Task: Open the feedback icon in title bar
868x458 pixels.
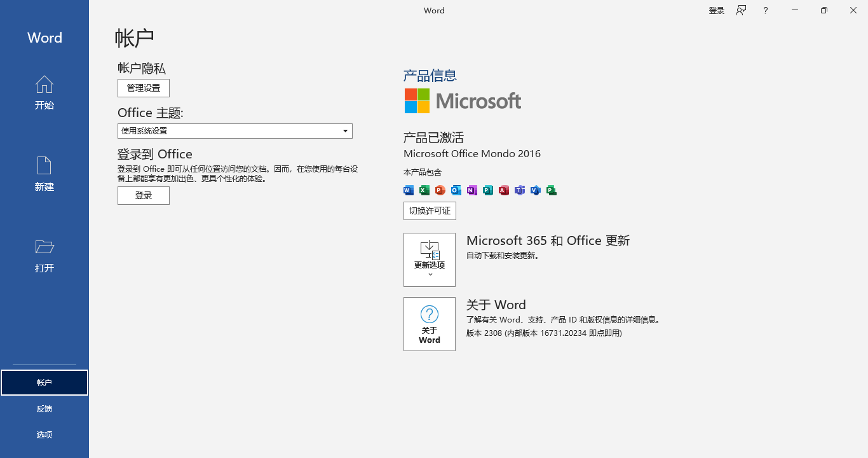Action: tap(741, 11)
